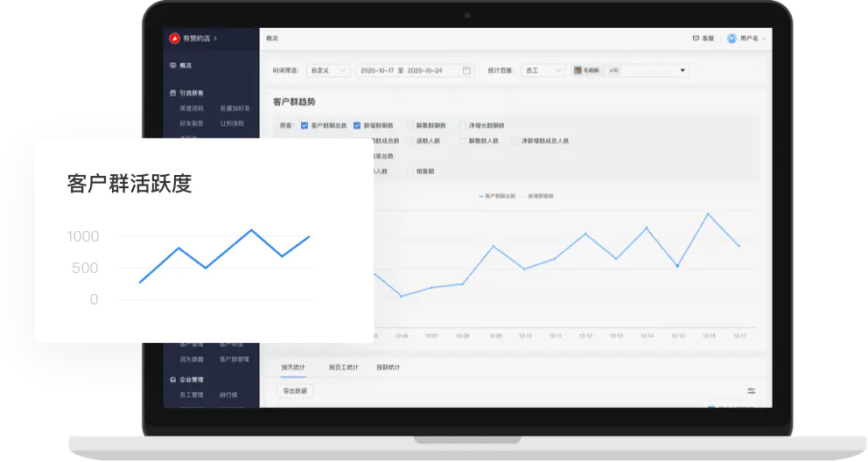
Task: Expand the employee selector dropdown arrow
Action: coord(682,70)
